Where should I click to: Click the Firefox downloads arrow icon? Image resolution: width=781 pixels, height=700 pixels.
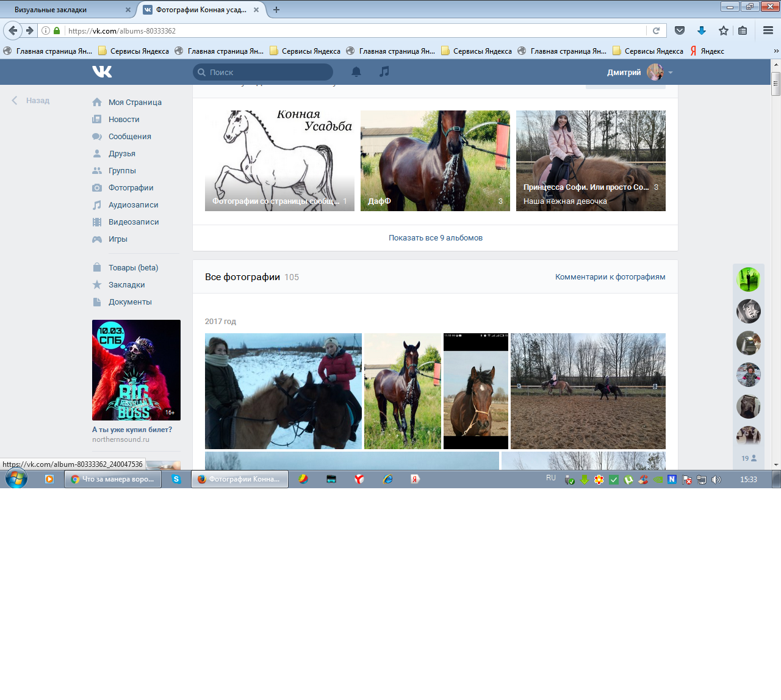tap(702, 31)
